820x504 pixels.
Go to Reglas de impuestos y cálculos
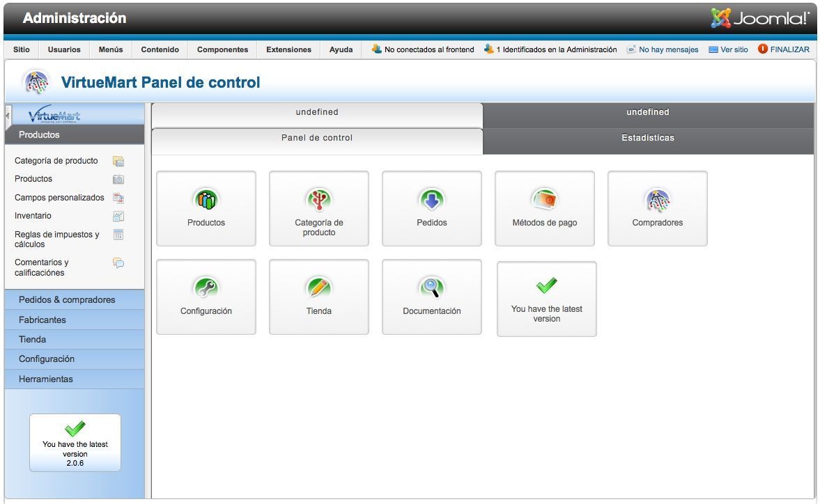click(x=57, y=239)
